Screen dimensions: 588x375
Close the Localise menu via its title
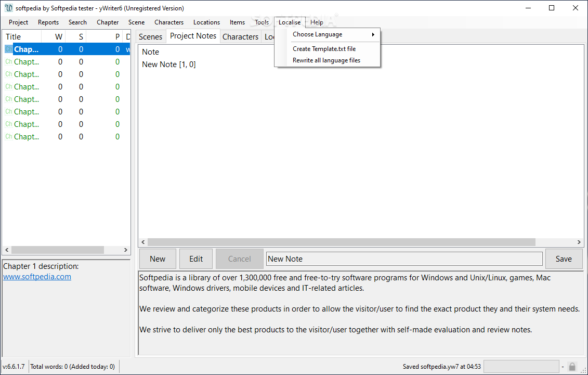click(290, 22)
